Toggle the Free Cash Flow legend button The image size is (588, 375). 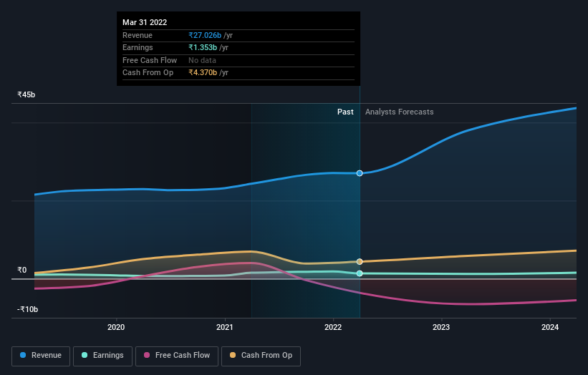tap(177, 356)
